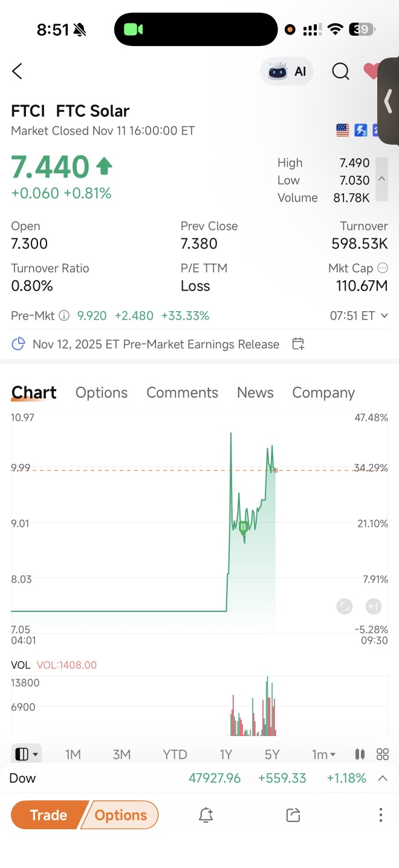Open the 1m interval dropdown
The image size is (399, 868).
coord(323,754)
